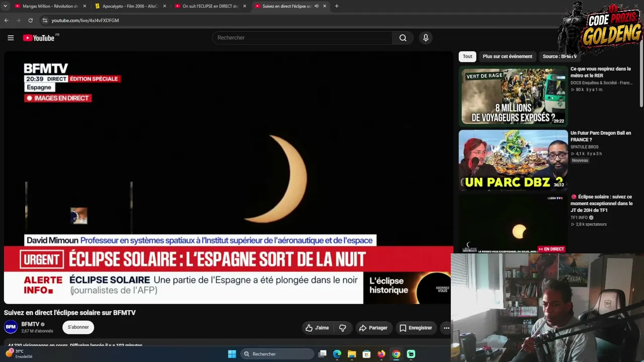This screenshot has height=362, width=644.
Task: Open the more actions three-dot menu
Action: [x=446, y=328]
